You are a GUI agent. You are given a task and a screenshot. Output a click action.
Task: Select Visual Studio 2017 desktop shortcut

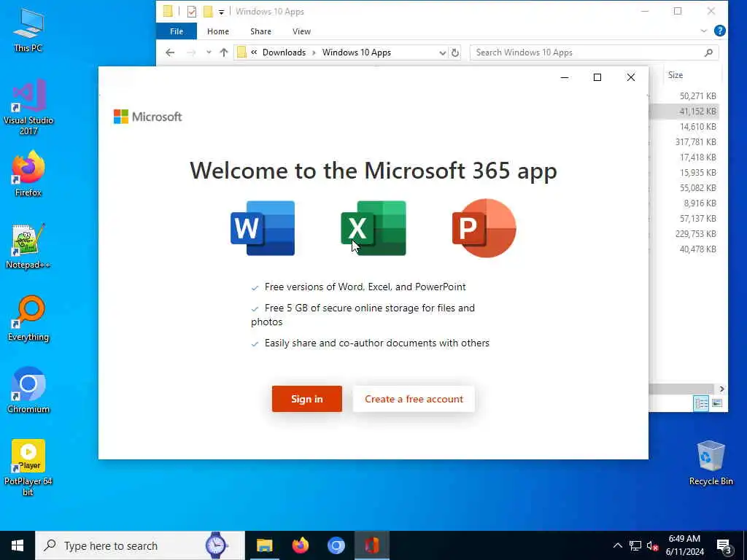click(x=28, y=107)
